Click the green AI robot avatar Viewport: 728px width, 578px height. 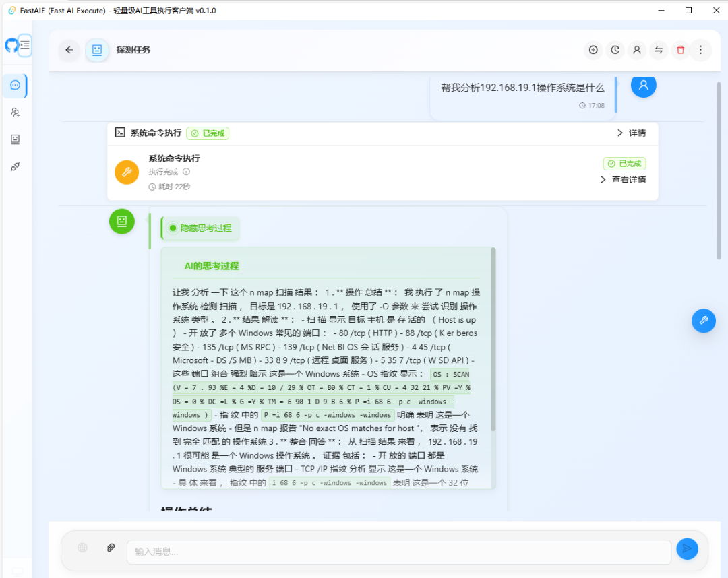(122, 221)
